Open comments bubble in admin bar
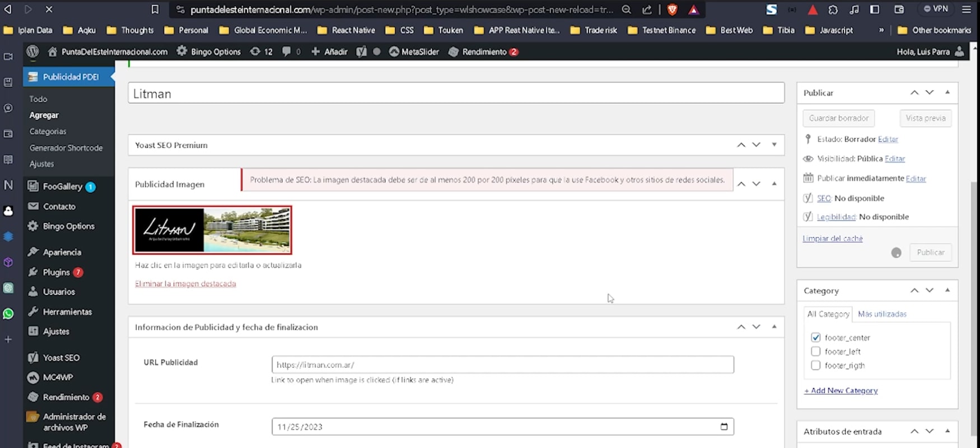 pos(291,52)
